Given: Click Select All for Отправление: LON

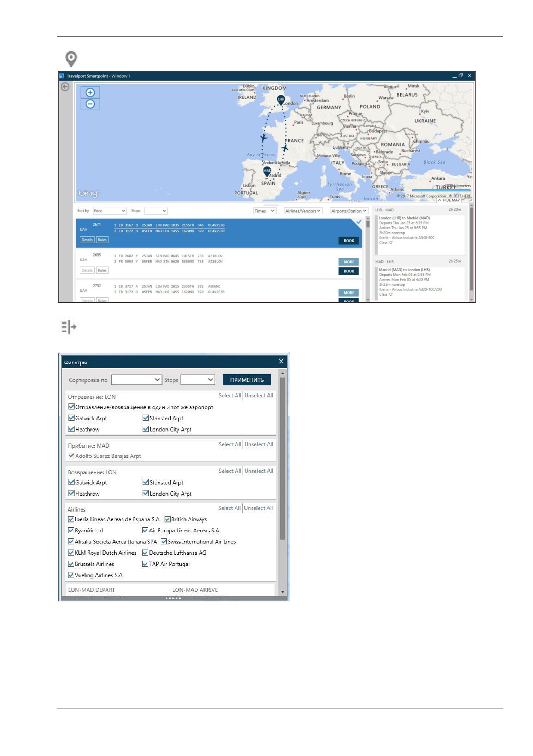Looking at the screenshot, I should pyautogui.click(x=230, y=395).
